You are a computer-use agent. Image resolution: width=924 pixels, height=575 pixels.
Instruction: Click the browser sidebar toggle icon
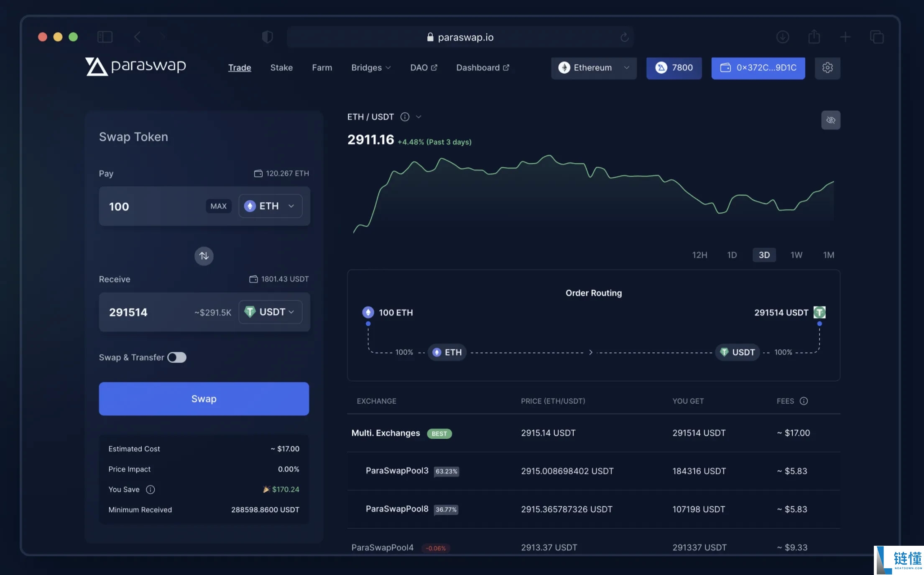point(105,37)
